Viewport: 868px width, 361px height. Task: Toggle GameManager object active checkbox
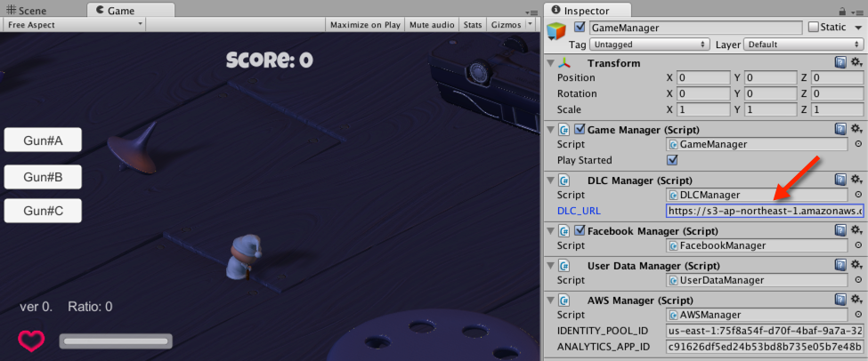click(580, 27)
